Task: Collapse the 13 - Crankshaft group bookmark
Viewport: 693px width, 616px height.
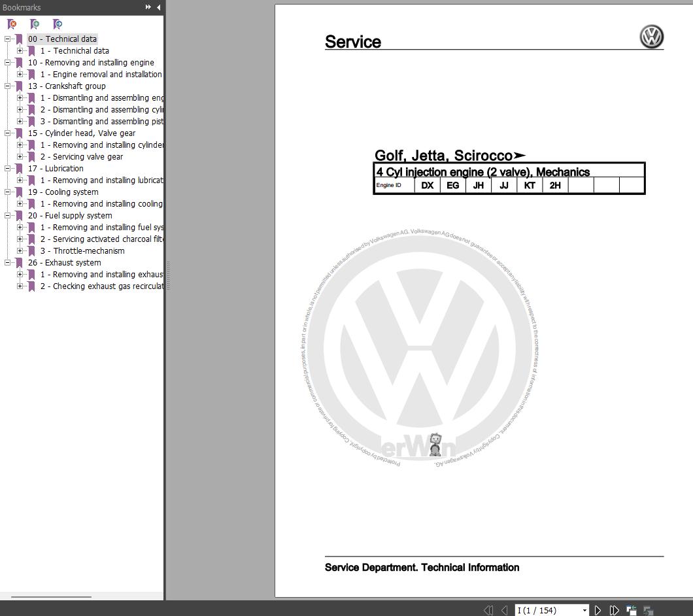Action: click(x=7, y=86)
